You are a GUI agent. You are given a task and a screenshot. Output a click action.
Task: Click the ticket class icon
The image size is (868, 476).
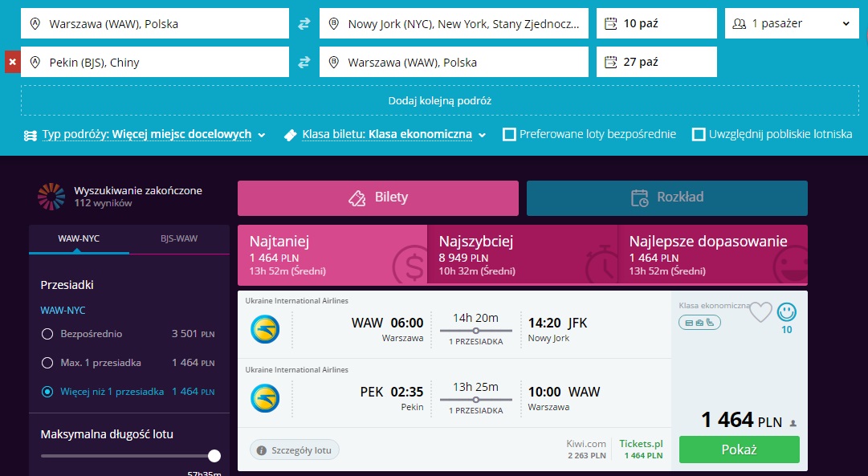290,135
